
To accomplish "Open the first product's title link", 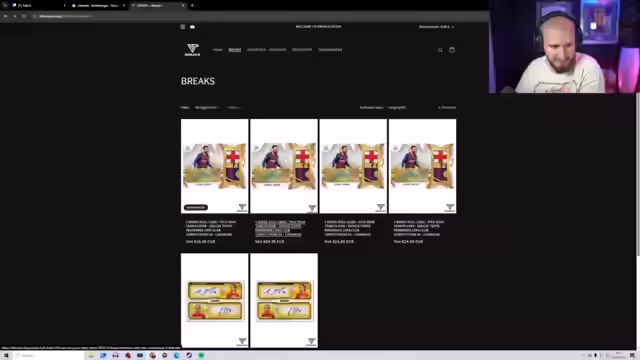I will point(211,229).
